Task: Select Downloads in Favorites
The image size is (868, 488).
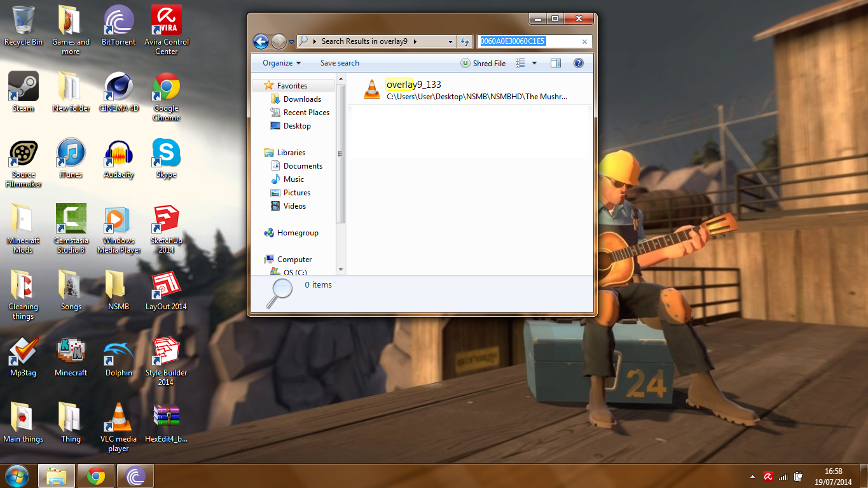Action: (x=302, y=99)
